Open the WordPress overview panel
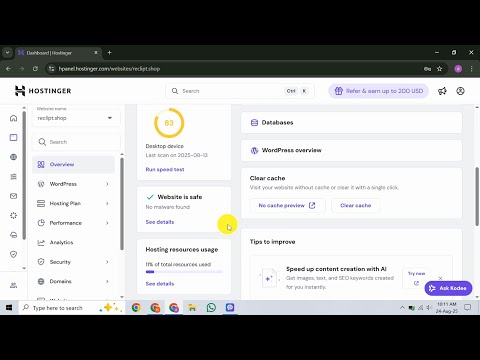This screenshot has height=360, width=480. (x=351, y=150)
